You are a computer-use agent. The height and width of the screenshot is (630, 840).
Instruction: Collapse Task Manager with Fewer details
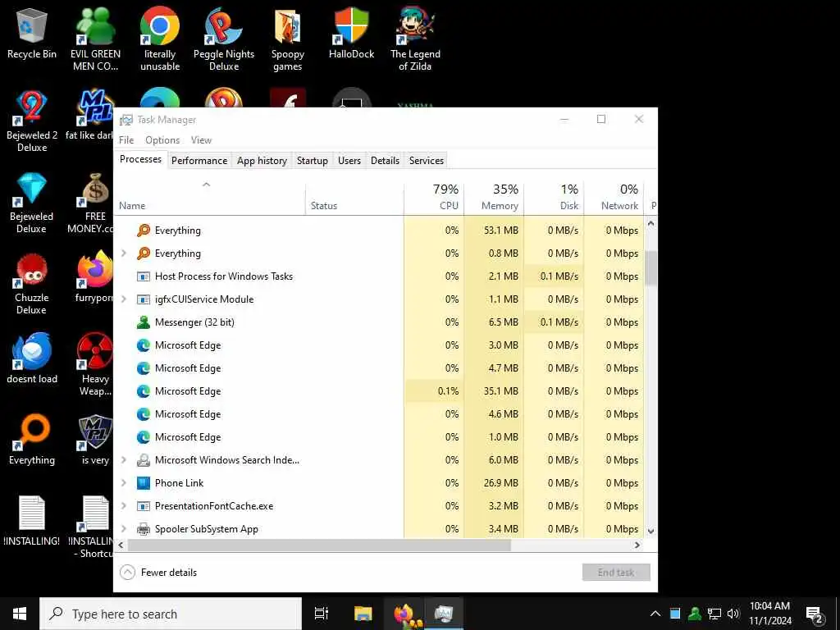[158, 572]
